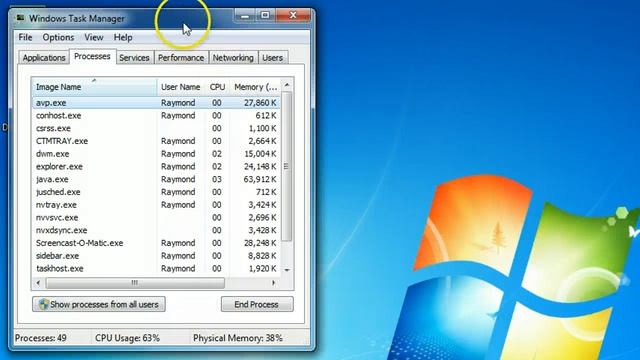Open the View menu
640x360 pixels.
pyautogui.click(x=93, y=38)
